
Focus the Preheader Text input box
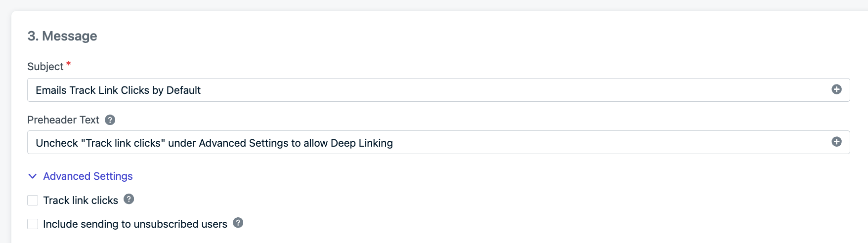click(x=544, y=143)
